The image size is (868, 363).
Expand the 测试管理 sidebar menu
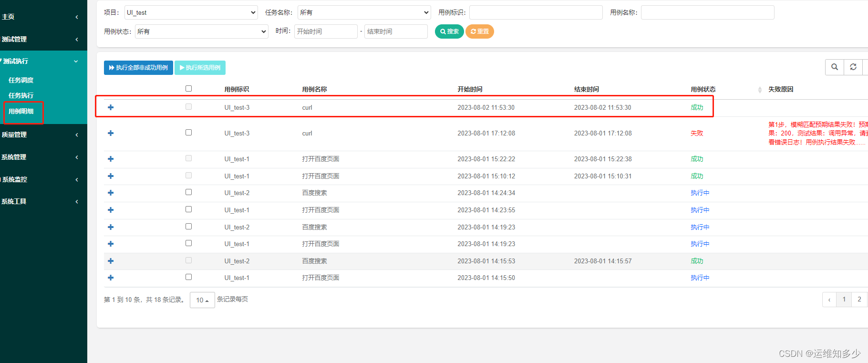[43, 39]
